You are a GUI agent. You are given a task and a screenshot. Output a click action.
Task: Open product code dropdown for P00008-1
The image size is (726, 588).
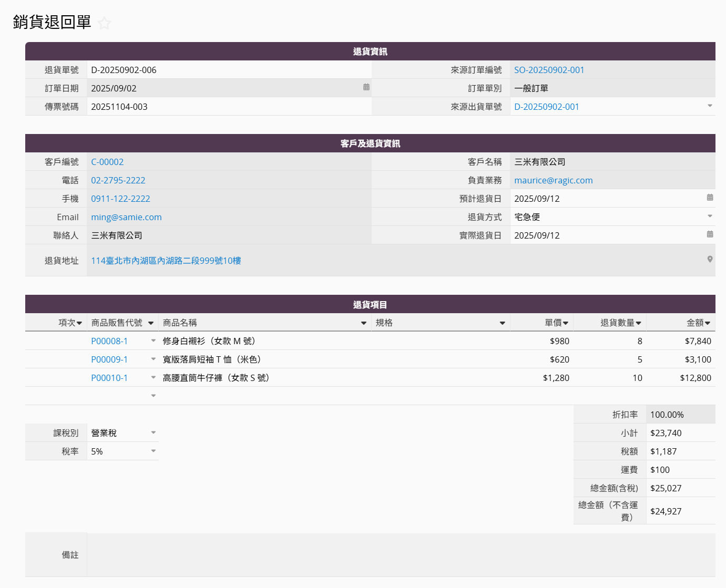tap(154, 341)
